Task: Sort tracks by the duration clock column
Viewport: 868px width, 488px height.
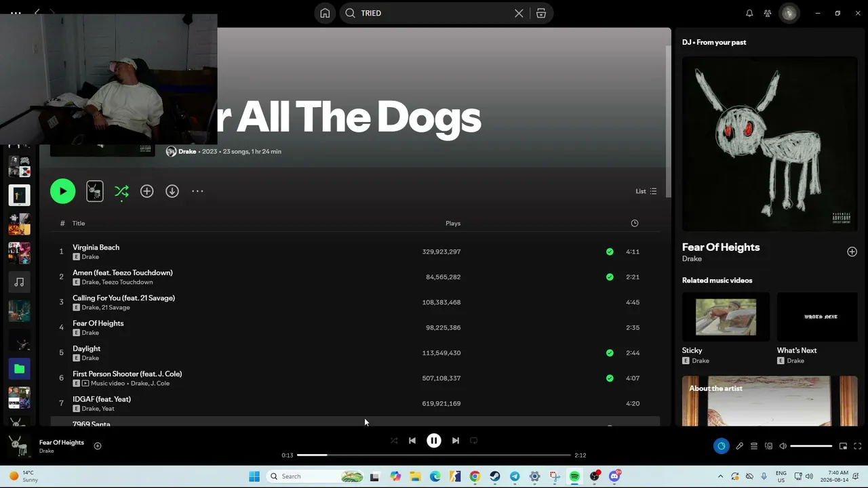Action: click(x=635, y=223)
